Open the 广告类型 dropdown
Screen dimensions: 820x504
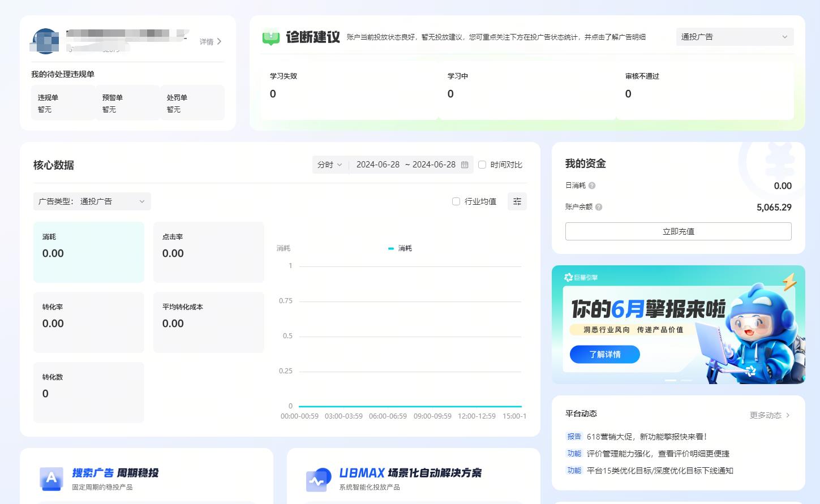pos(92,201)
